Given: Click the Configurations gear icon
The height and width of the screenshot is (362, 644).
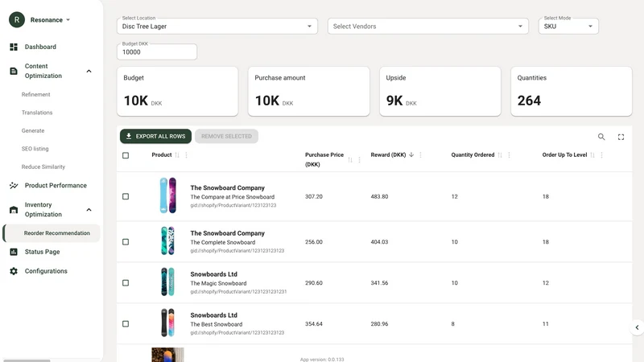Looking at the screenshot, I should tap(14, 271).
